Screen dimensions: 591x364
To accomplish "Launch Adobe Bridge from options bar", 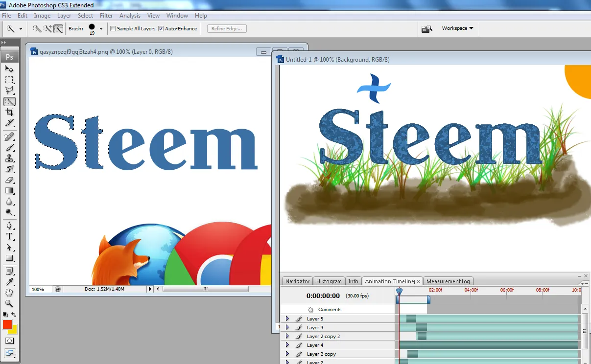I will tap(427, 29).
